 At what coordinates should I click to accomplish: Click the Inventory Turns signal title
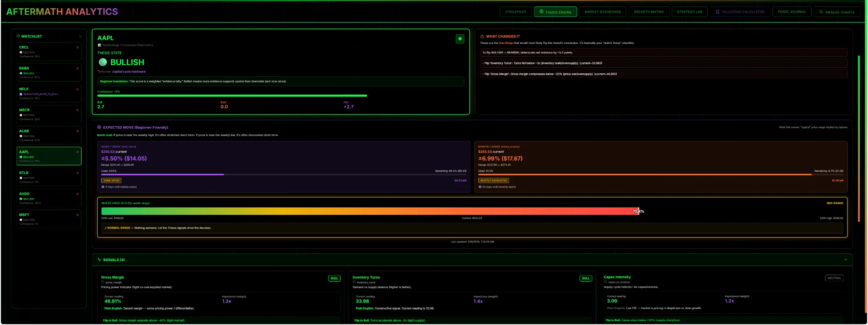[366, 277]
